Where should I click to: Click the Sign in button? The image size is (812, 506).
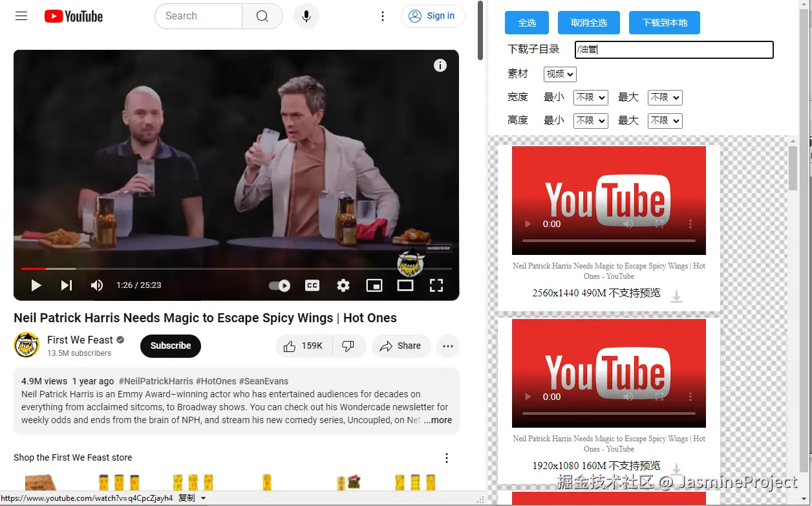pos(433,16)
